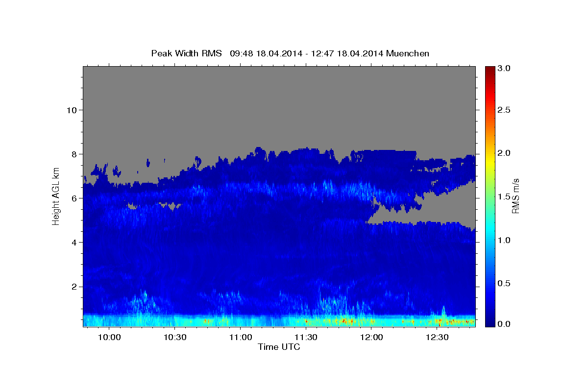Click the '11:00' time axis tick label

click(x=241, y=338)
